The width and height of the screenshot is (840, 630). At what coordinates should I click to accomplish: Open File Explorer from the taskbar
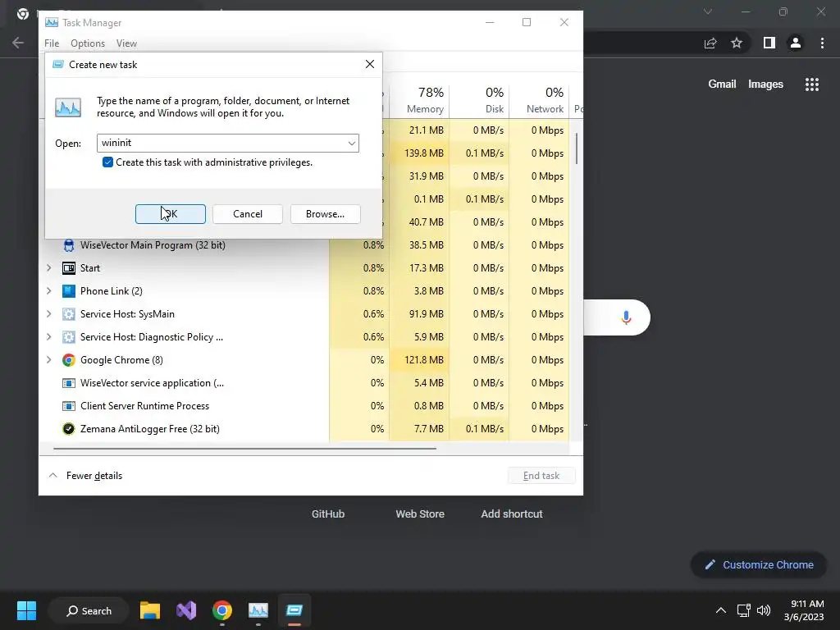coord(150,610)
